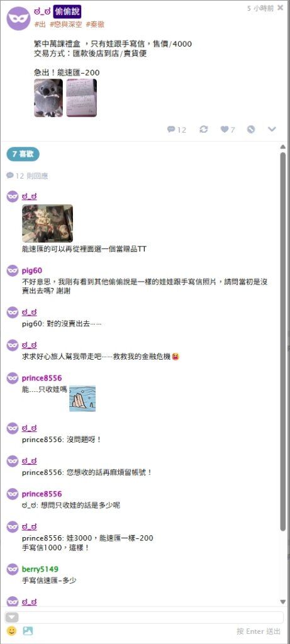Click the purple mask avatar at post top

tap(18, 18)
